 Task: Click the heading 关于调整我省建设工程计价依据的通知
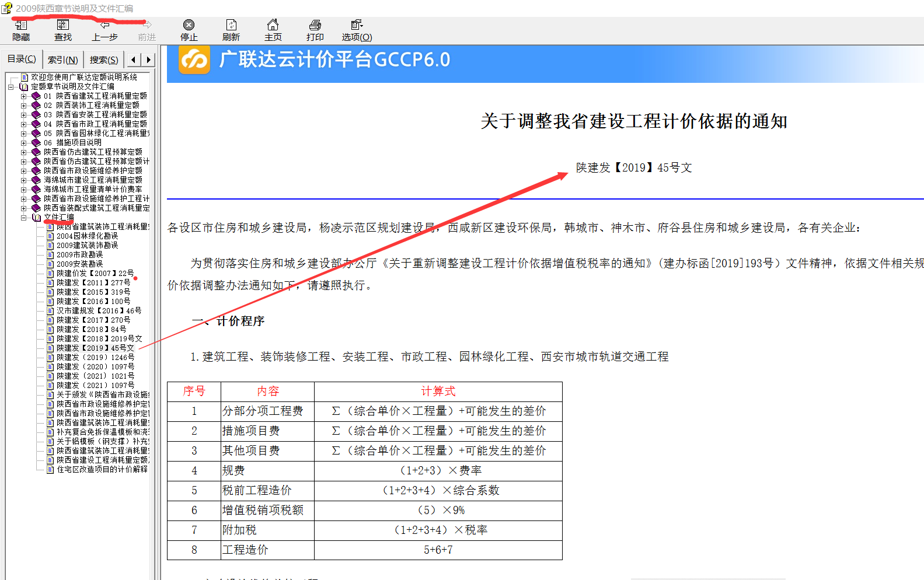coord(634,121)
